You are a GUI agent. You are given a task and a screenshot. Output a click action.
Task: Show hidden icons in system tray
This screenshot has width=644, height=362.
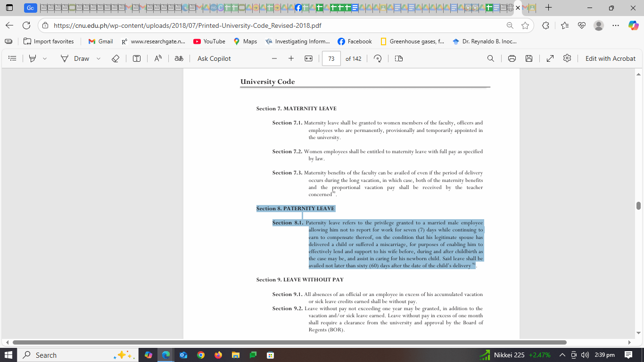pyautogui.click(x=562, y=355)
